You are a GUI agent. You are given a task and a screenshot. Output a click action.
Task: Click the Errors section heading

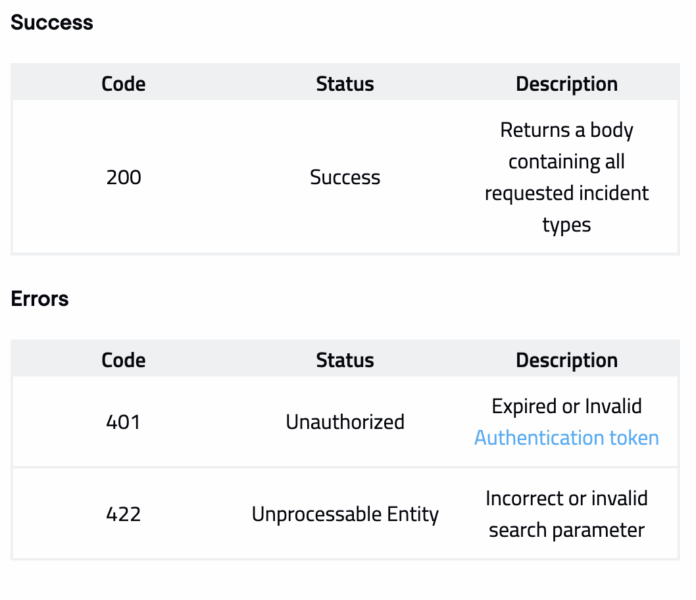point(40,299)
